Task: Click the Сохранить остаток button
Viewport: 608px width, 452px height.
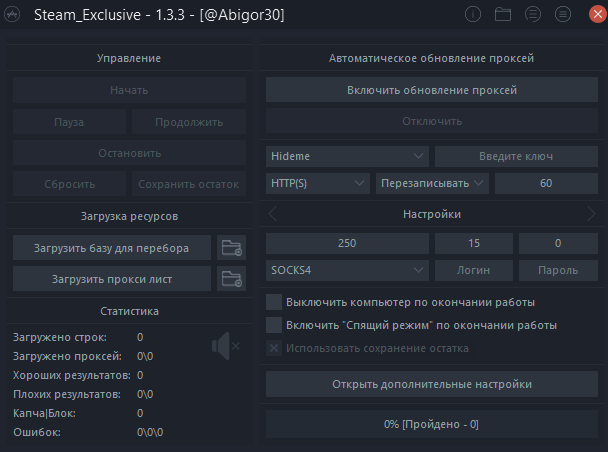Action: tap(189, 184)
